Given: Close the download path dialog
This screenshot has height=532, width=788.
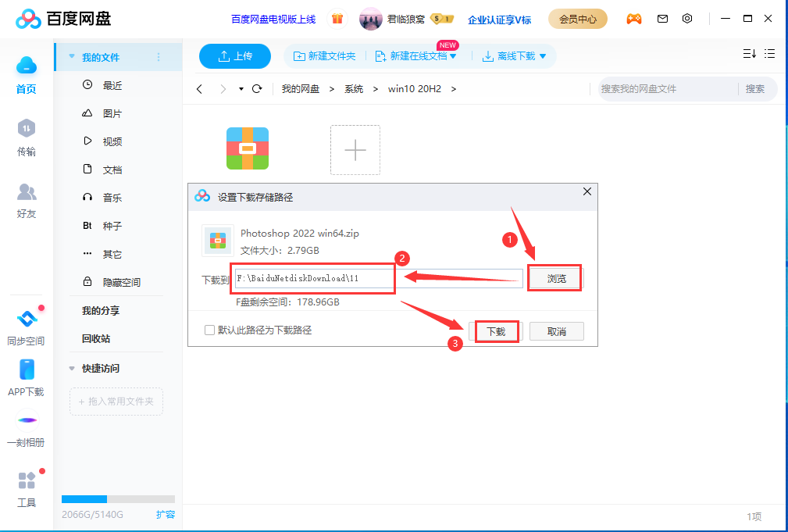Looking at the screenshot, I should point(587,191).
